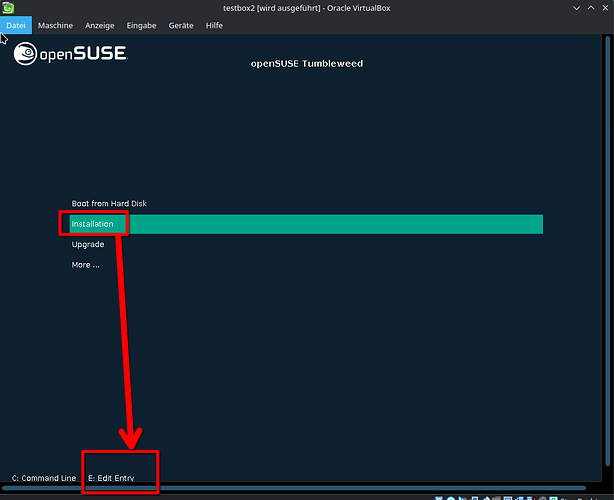Open the Geräte menu
614x500 pixels.
[x=181, y=25]
